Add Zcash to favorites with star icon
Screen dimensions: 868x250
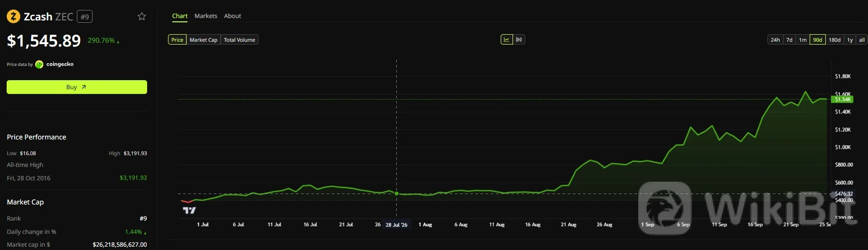(x=141, y=17)
